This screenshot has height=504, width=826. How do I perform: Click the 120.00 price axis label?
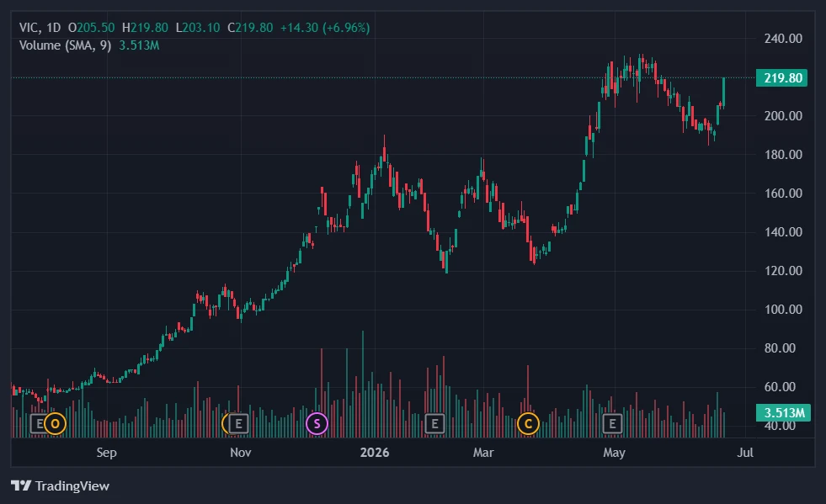(x=783, y=271)
